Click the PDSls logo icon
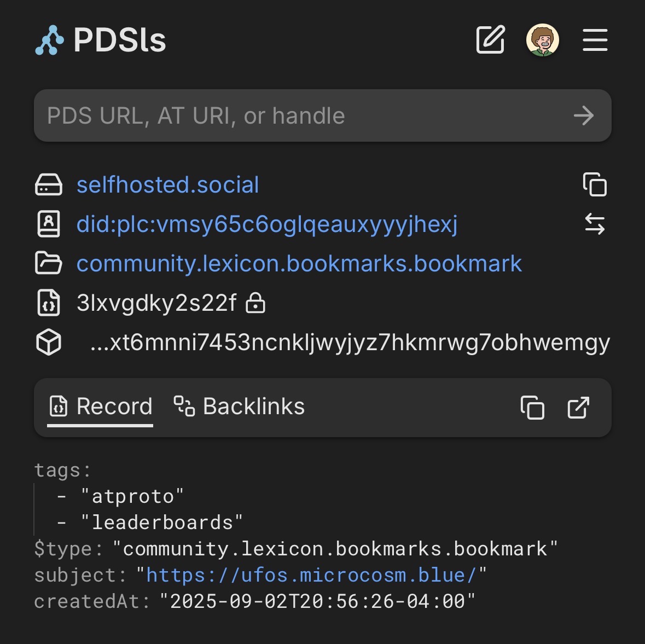Viewport: 645px width, 644px height. (49, 40)
